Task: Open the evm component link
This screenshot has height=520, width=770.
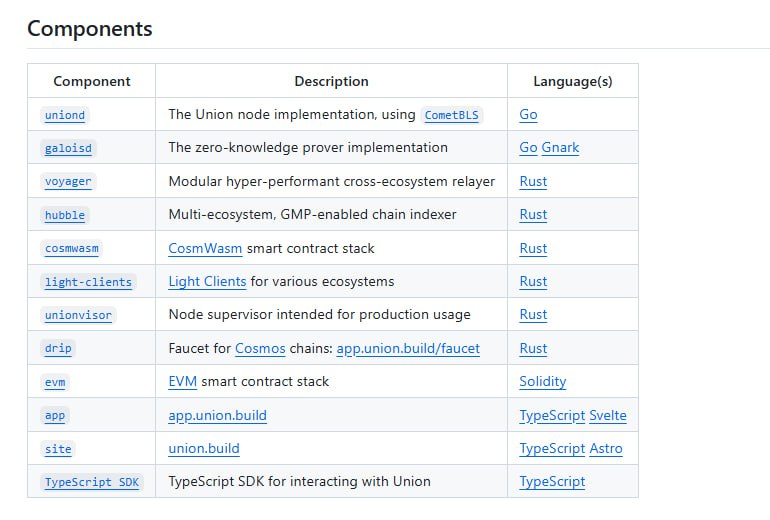Action: (x=55, y=382)
